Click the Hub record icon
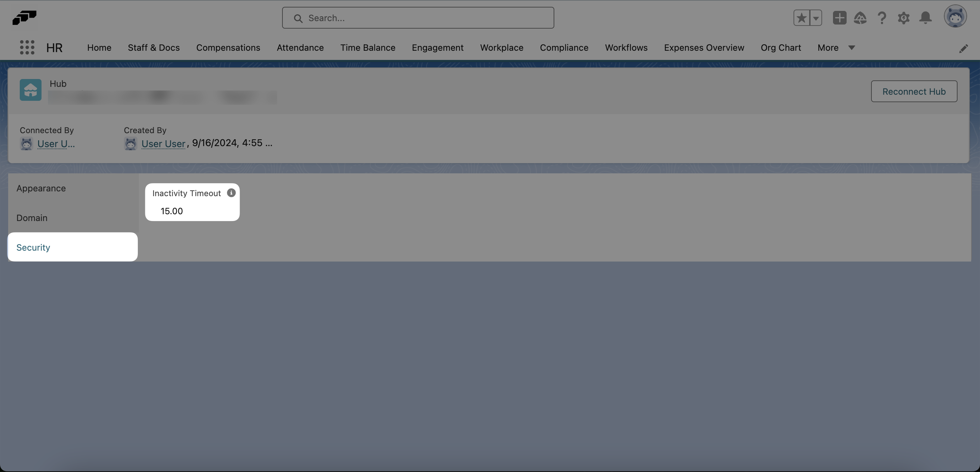The height and width of the screenshot is (472, 980). (x=30, y=90)
